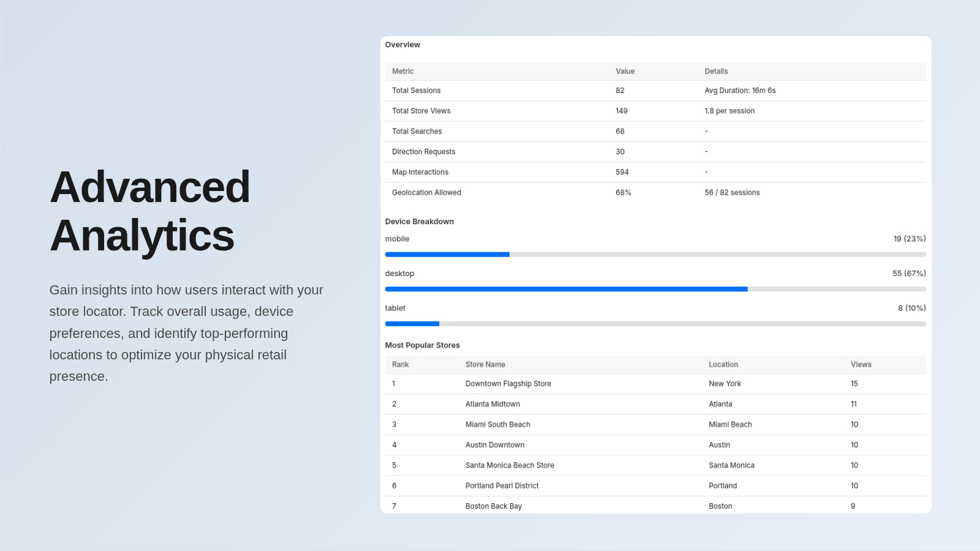Click the Location column header
Viewport: 980px width, 551px height.
coord(723,364)
